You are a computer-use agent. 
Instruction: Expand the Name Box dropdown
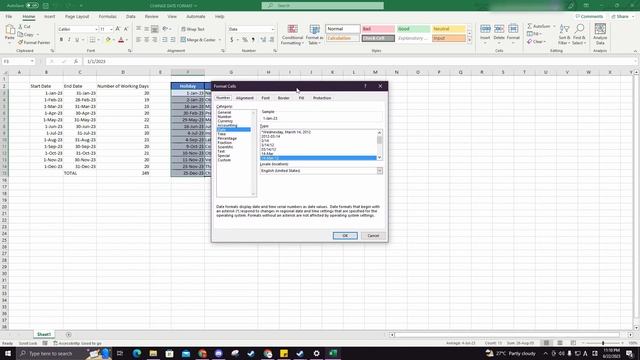[x=32, y=61]
